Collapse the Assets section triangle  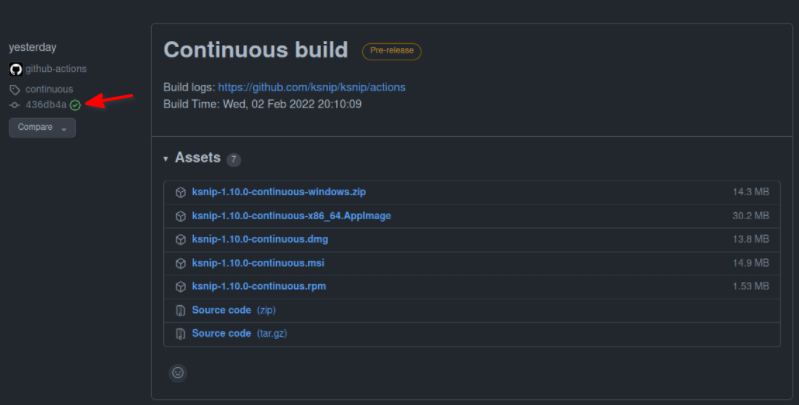[x=166, y=159]
